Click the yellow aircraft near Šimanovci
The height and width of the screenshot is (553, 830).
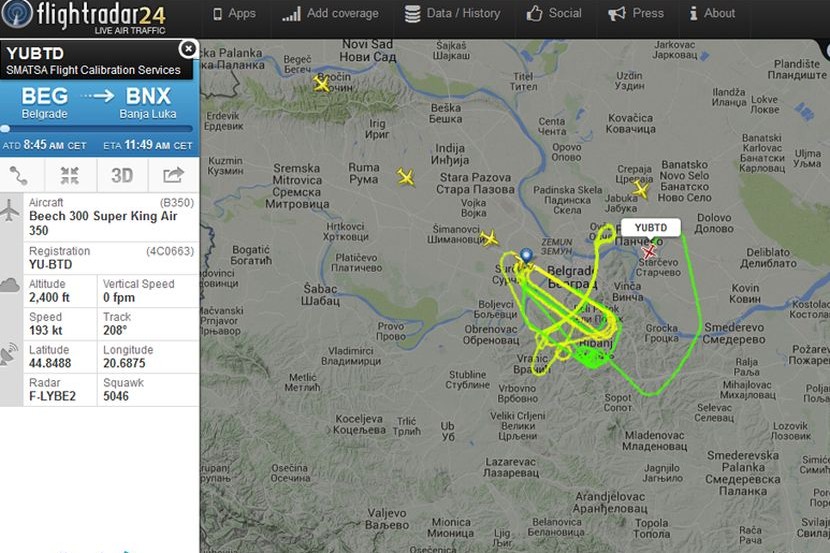pyautogui.click(x=489, y=238)
